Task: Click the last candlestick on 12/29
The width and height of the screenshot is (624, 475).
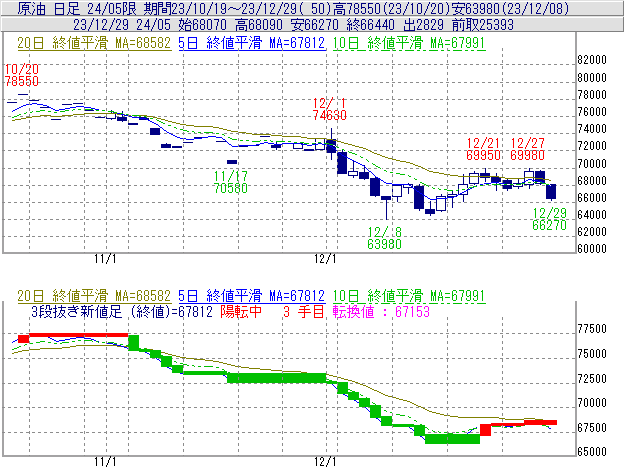Action: [551, 192]
